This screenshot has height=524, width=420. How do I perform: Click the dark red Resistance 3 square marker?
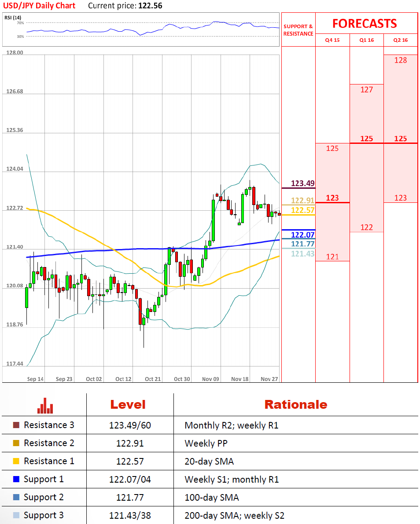tap(16, 425)
